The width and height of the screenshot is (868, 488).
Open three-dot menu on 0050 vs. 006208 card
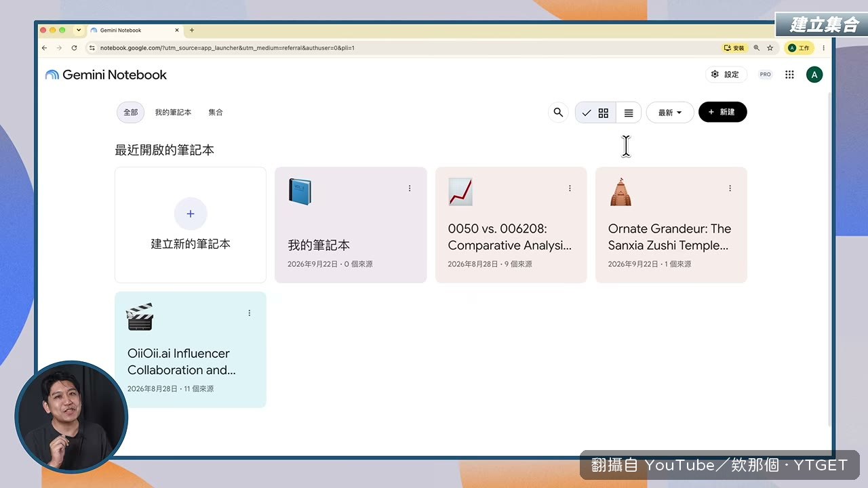(x=570, y=188)
